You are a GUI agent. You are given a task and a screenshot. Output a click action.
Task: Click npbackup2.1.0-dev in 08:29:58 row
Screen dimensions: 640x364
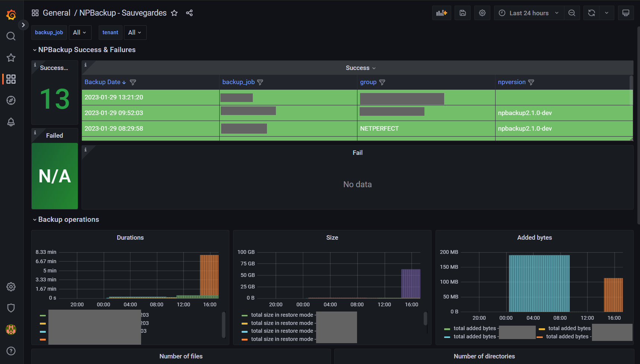564,128
